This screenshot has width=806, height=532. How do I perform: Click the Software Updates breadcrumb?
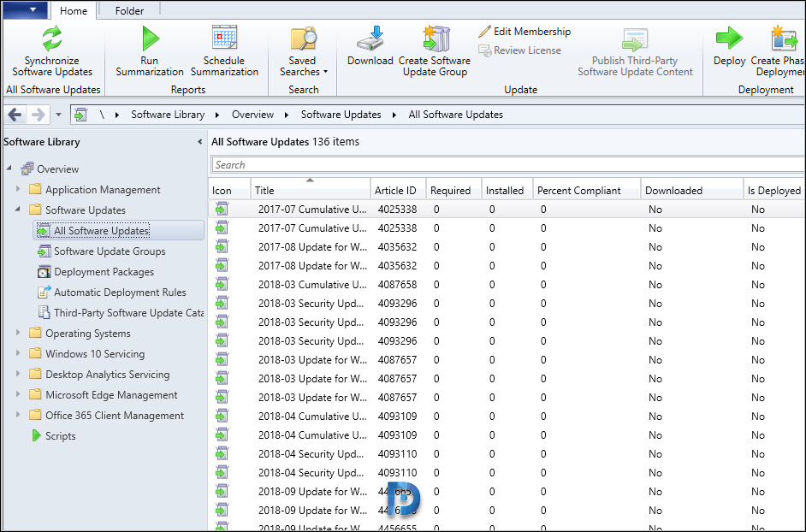(x=341, y=115)
